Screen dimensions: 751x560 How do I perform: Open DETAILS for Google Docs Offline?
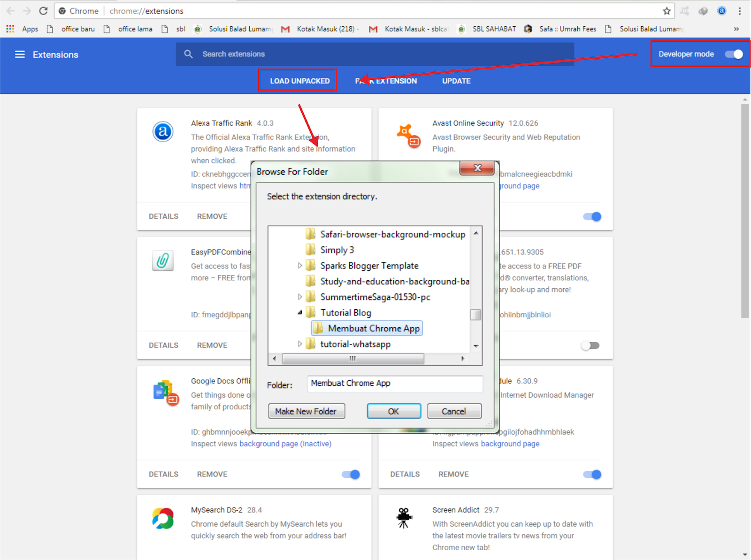(x=163, y=474)
